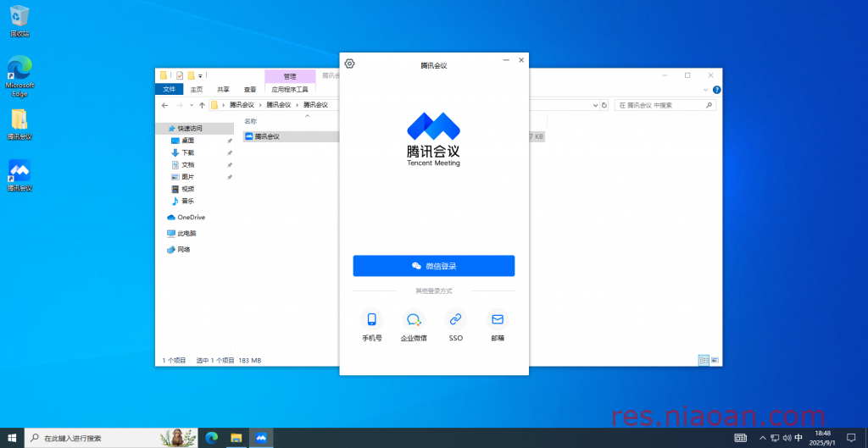
Task: Expand the address bar history dropdown
Action: [595, 105]
